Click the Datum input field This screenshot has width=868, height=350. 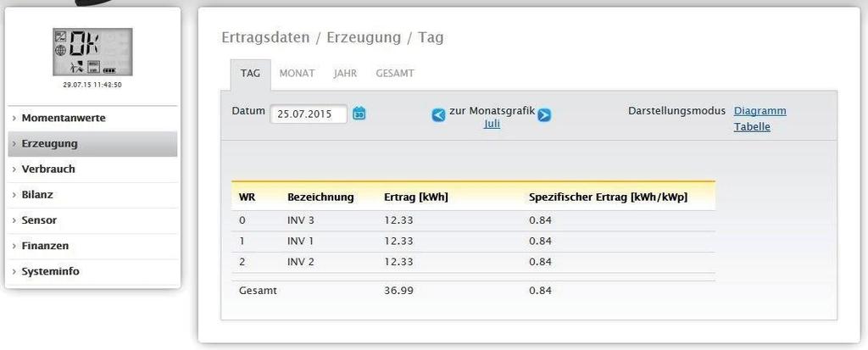click(x=308, y=114)
